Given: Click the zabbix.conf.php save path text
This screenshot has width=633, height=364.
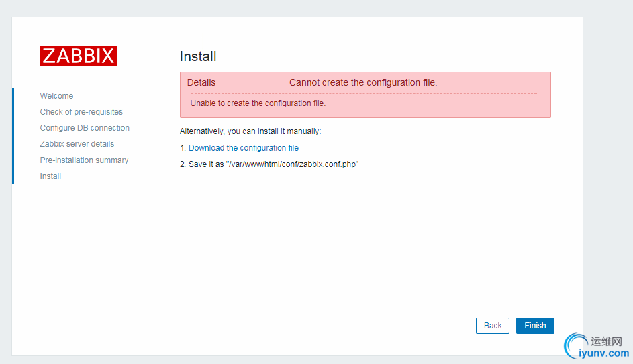Looking at the screenshot, I should click(x=292, y=164).
